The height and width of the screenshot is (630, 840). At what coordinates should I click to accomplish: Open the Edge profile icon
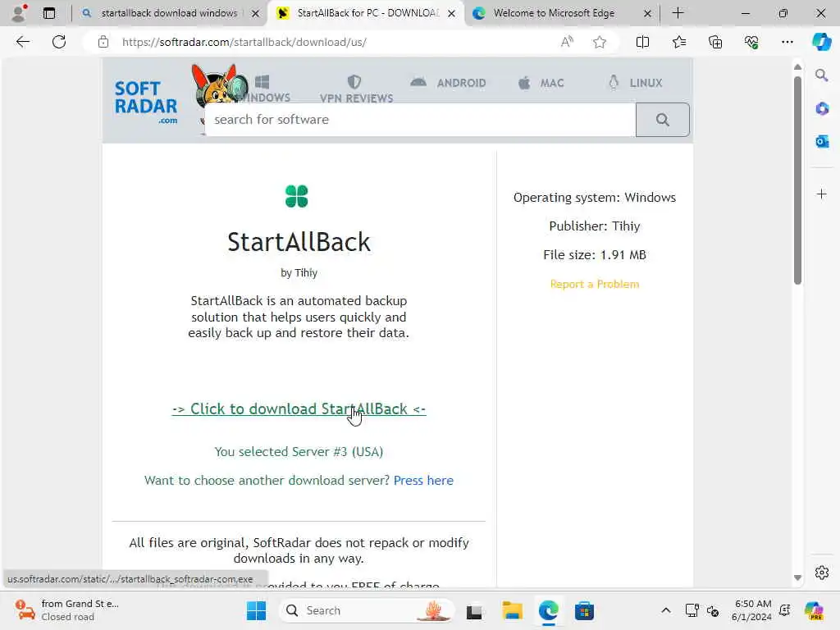[x=19, y=13]
